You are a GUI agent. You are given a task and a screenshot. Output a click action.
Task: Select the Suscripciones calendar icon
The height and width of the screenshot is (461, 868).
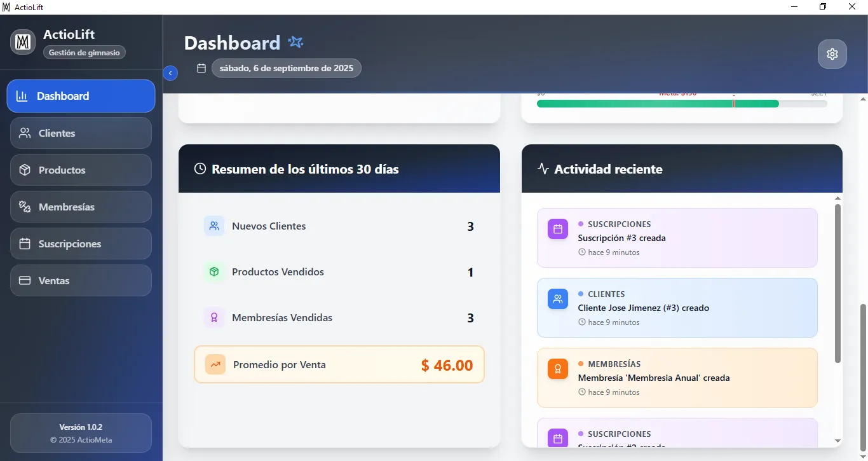[25, 244]
